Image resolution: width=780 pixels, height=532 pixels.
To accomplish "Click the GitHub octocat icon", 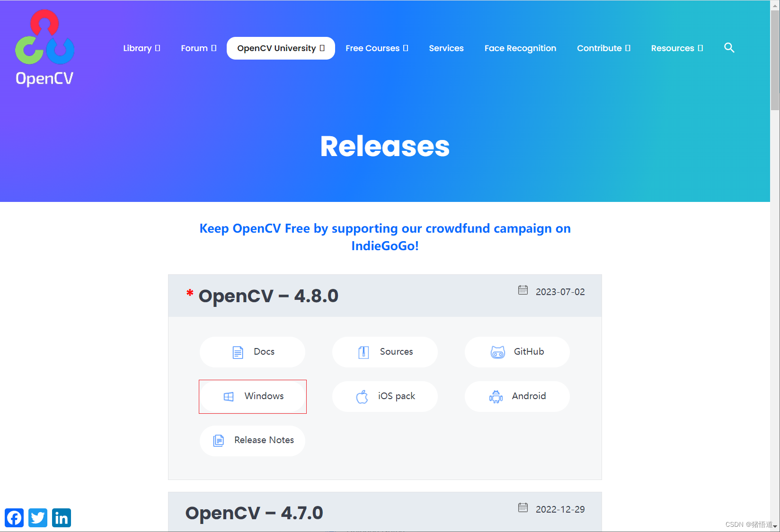I will [x=498, y=352].
